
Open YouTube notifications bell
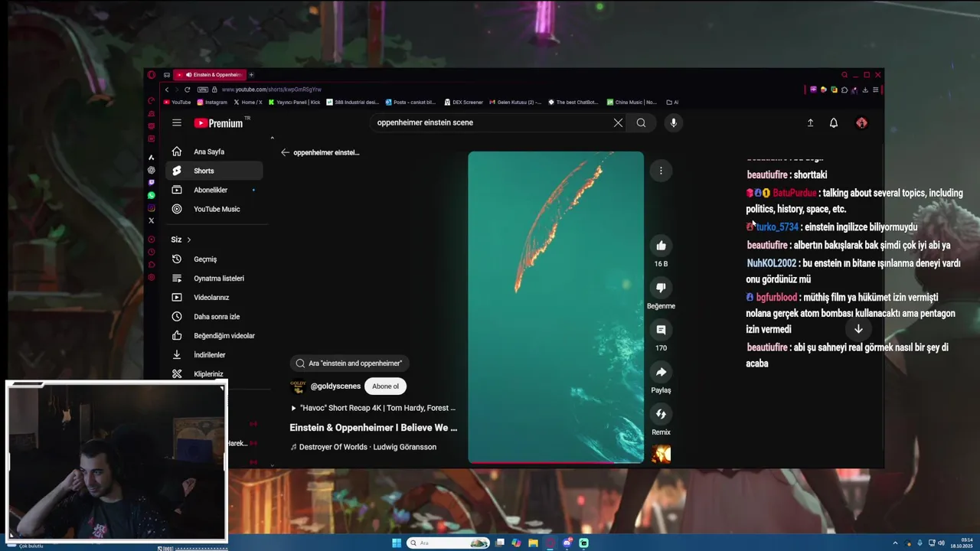[x=834, y=122]
